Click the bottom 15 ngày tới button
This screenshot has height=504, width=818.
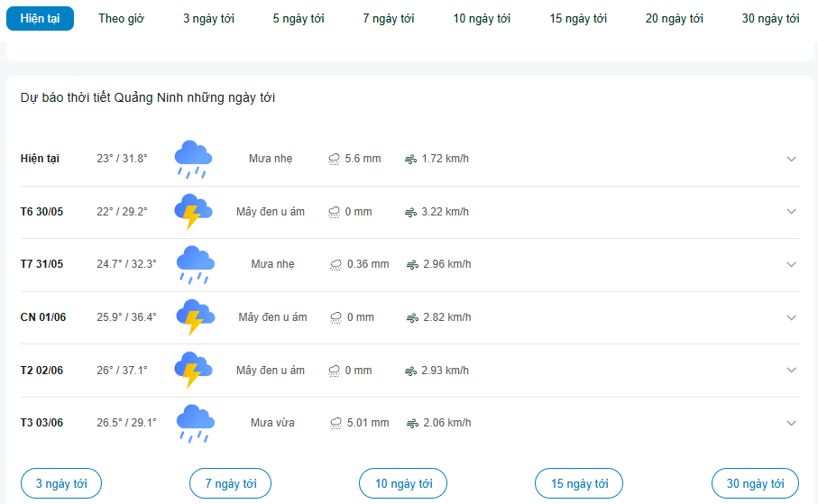point(579,483)
